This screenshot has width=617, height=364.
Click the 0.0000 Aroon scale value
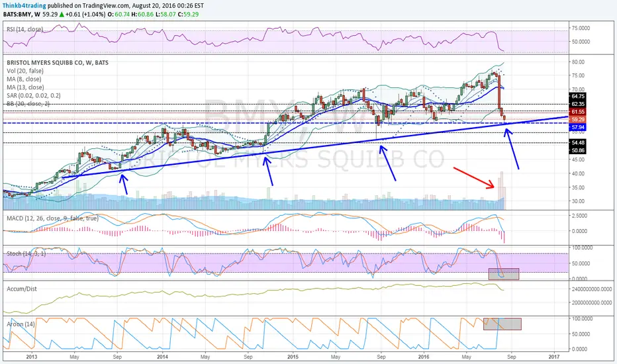pyautogui.click(x=579, y=349)
